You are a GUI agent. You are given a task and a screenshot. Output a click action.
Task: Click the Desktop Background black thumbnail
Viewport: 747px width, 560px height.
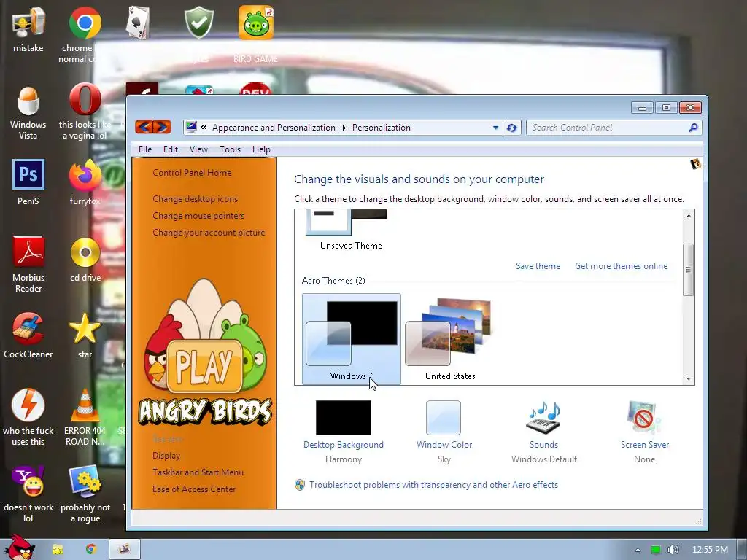coord(344,418)
